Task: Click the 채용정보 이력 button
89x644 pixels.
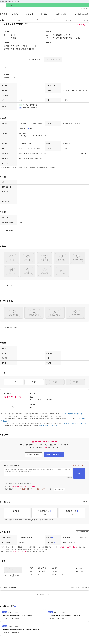Action: click(80, 572)
